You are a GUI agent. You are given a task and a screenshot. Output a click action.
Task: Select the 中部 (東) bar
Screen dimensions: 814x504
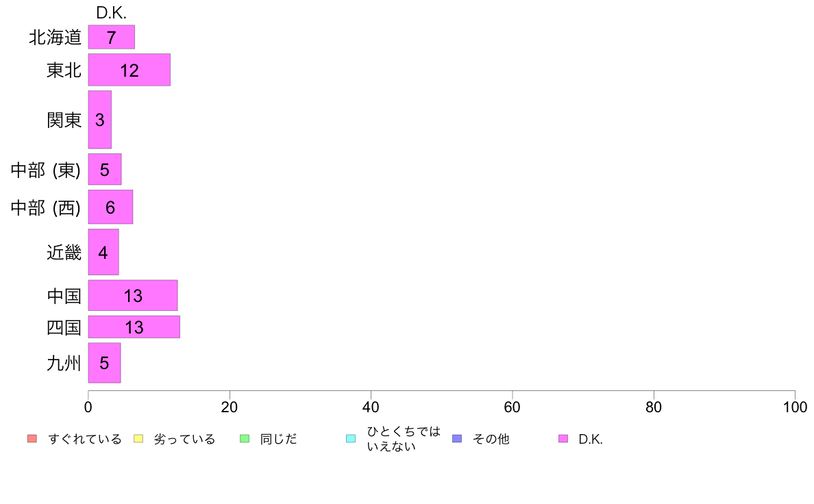pyautogui.click(x=105, y=169)
